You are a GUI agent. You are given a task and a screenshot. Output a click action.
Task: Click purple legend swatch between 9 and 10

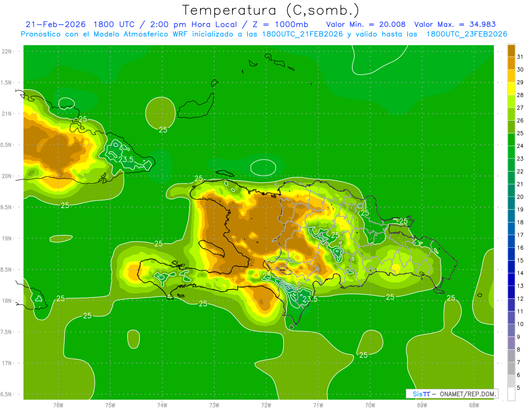click(511, 331)
